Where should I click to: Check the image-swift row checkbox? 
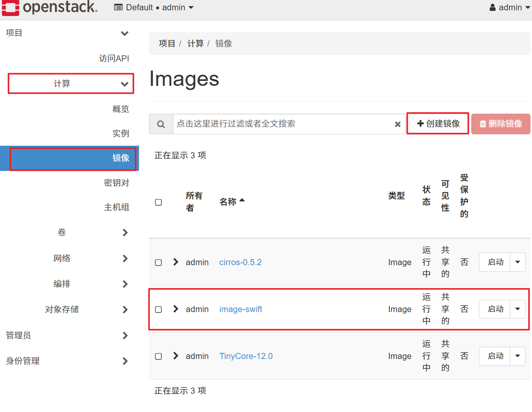[158, 309]
